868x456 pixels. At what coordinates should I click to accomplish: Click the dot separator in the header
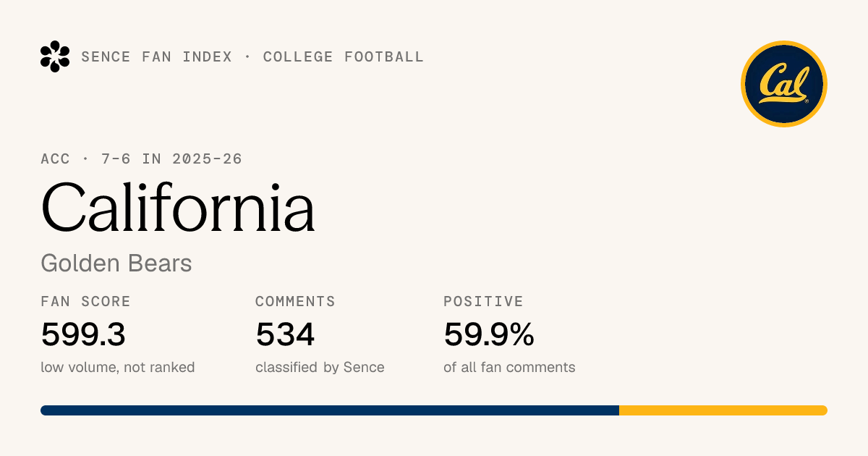(247, 56)
